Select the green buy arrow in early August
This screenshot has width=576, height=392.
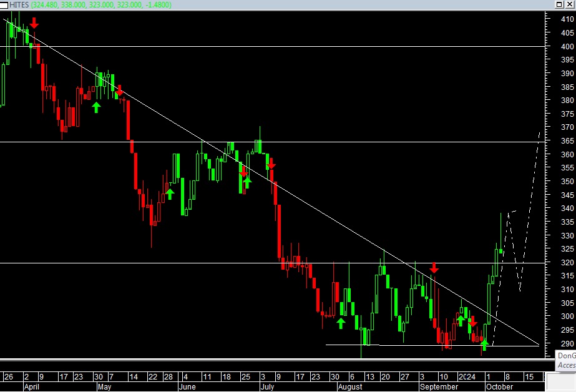point(341,323)
